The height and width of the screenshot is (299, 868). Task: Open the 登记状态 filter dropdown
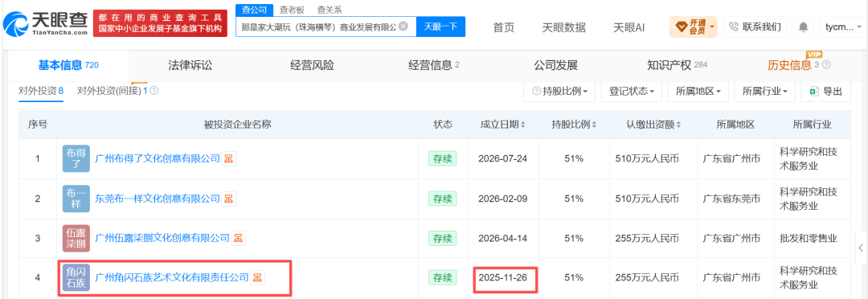pos(631,92)
